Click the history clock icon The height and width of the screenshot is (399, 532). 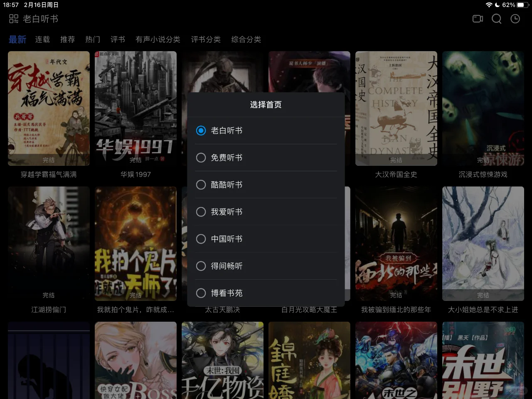pos(515,19)
